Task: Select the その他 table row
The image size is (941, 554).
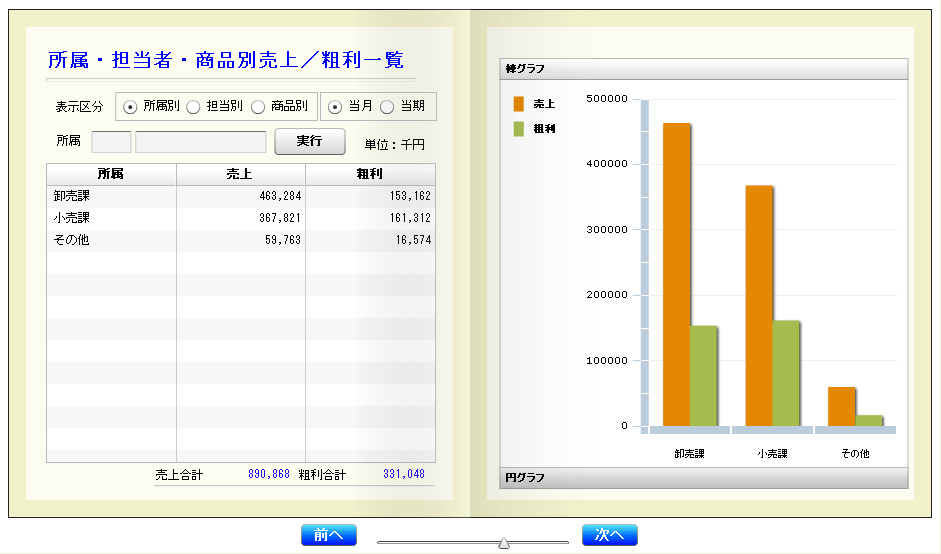Action: [241, 240]
